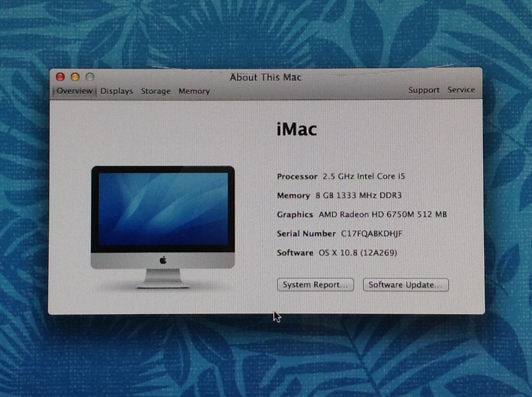Click the OS X 10.8 (12A269) version text

[x=358, y=253]
